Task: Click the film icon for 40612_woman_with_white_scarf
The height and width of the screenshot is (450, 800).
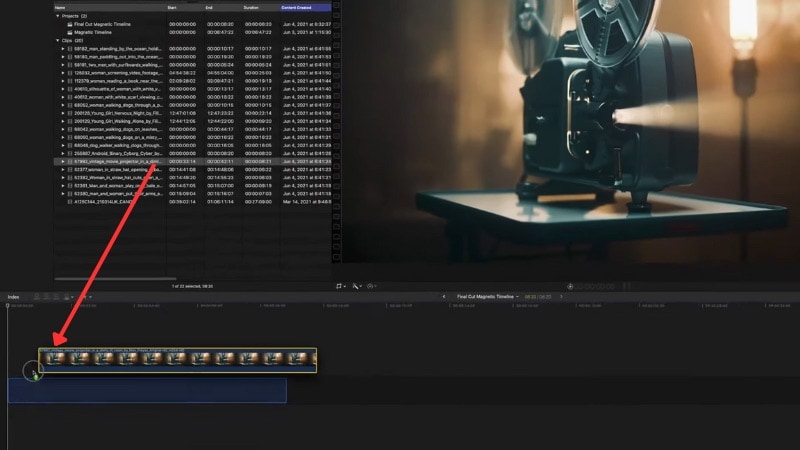Action: pos(70,97)
